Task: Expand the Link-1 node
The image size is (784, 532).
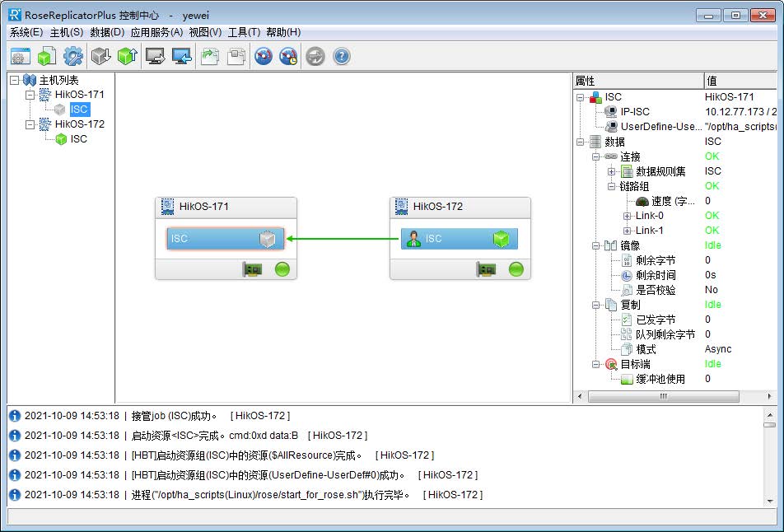Action: coord(627,231)
